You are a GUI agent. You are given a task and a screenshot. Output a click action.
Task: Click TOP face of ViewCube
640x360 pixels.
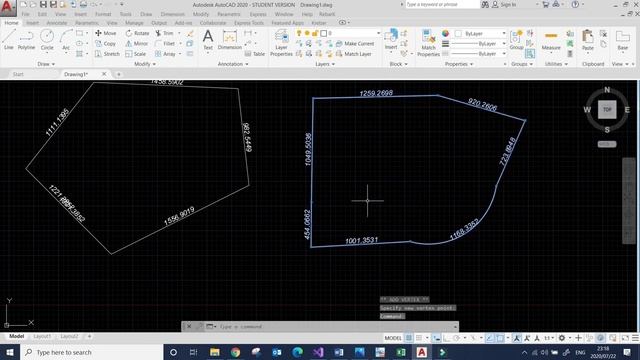pos(607,109)
